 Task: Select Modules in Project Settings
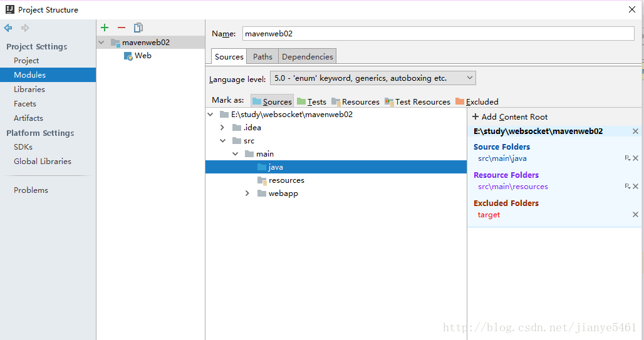(48, 75)
